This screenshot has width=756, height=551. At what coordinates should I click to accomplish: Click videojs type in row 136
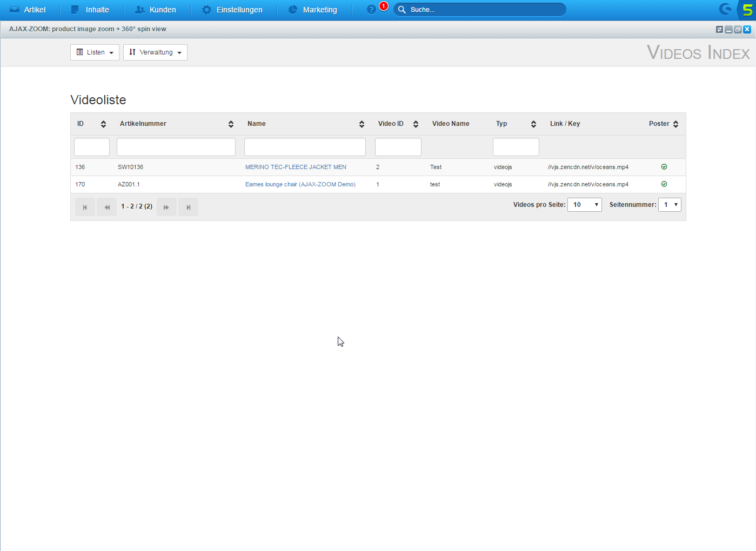click(503, 167)
